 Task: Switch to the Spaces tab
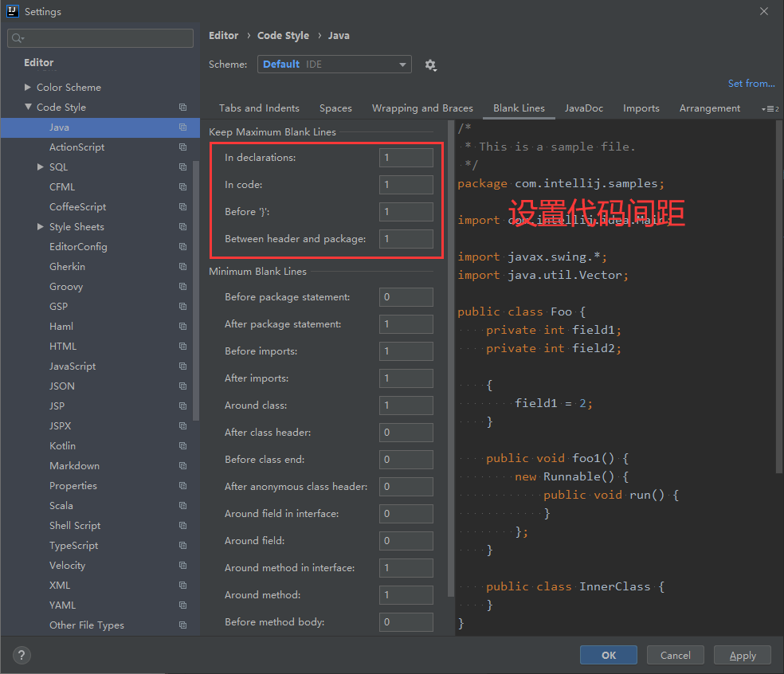coord(335,108)
